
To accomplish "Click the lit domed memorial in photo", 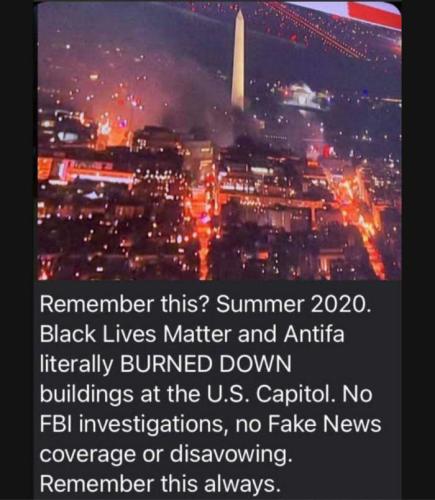I will (x=304, y=96).
